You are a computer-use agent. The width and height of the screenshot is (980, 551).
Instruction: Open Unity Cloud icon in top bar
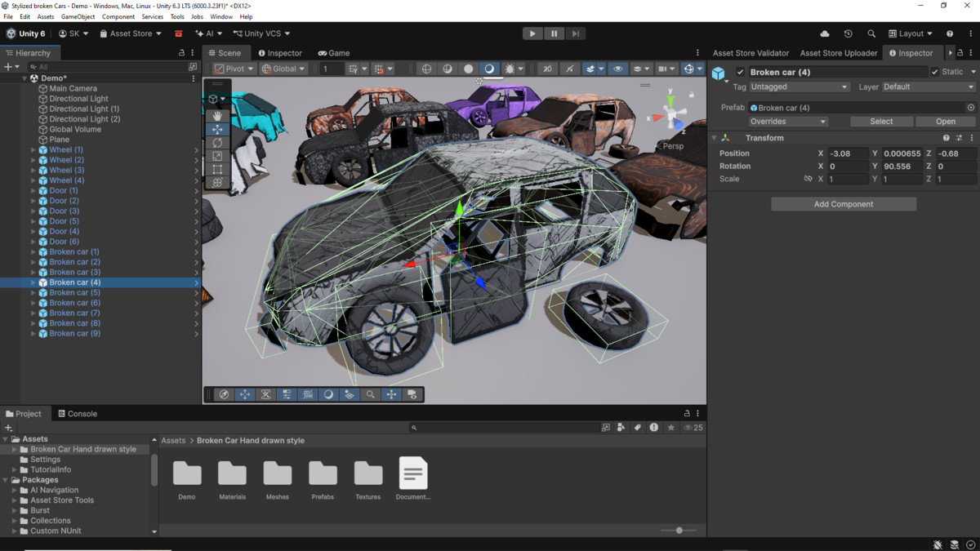pos(825,33)
